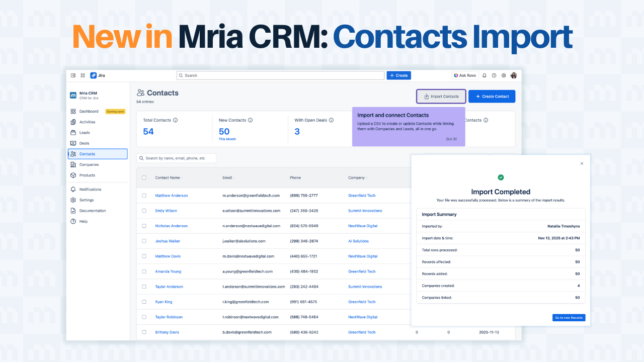Open the notifications bell in top bar
This screenshot has height=362, width=644.
click(485, 75)
